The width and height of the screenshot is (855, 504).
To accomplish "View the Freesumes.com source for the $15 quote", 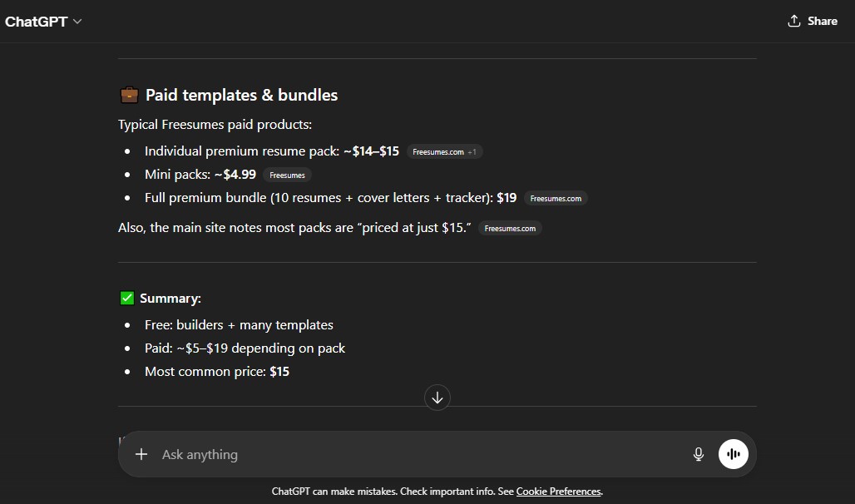I will [x=510, y=227].
